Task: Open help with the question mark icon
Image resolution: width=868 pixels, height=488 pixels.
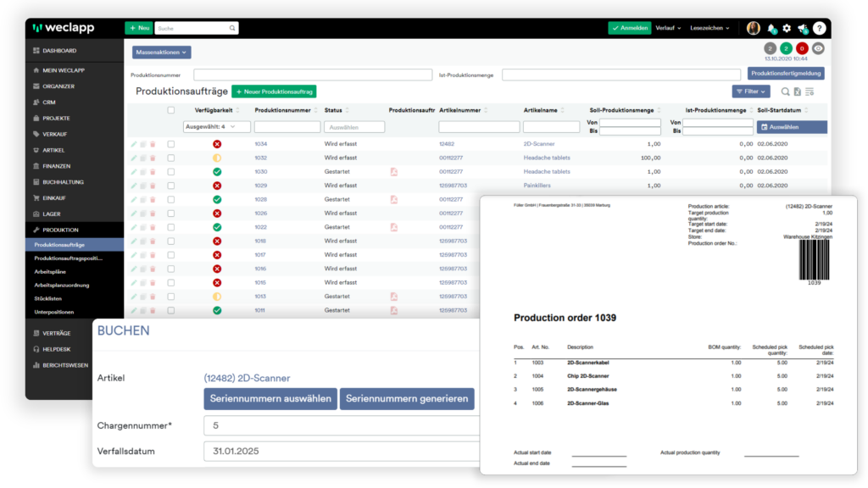Action: point(819,28)
